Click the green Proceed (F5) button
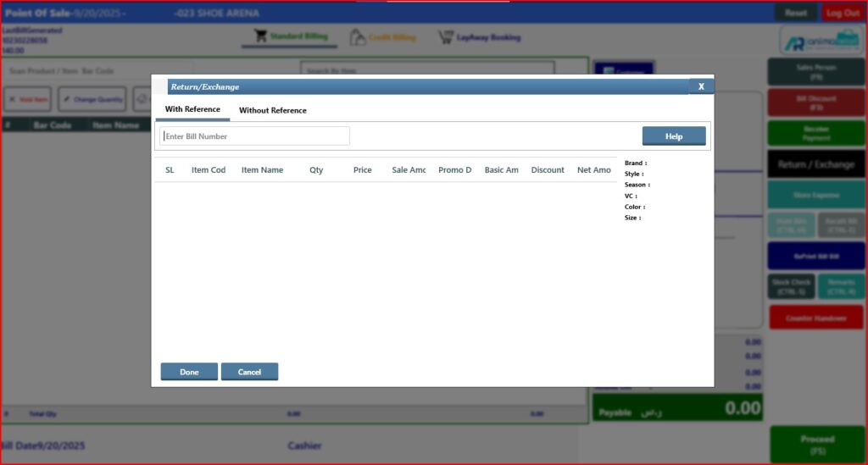The width and height of the screenshot is (868, 465). (817, 445)
